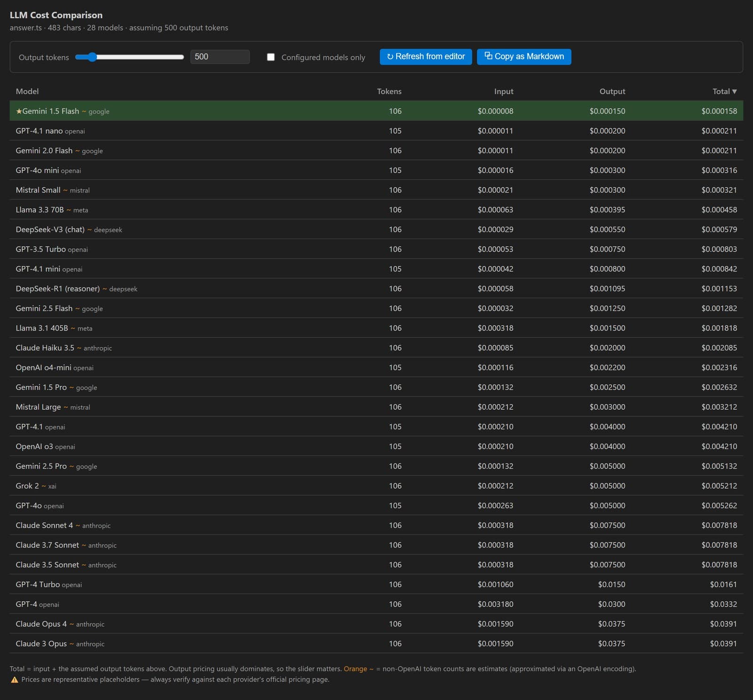Click the Gemini 1.5 Pro model name
Screen dimensions: 753x700
41,388
